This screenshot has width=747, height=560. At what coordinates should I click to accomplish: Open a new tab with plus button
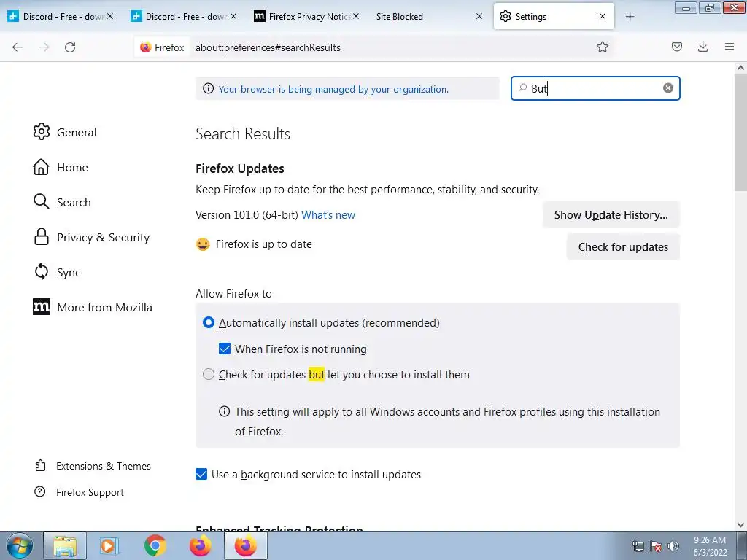tap(630, 17)
